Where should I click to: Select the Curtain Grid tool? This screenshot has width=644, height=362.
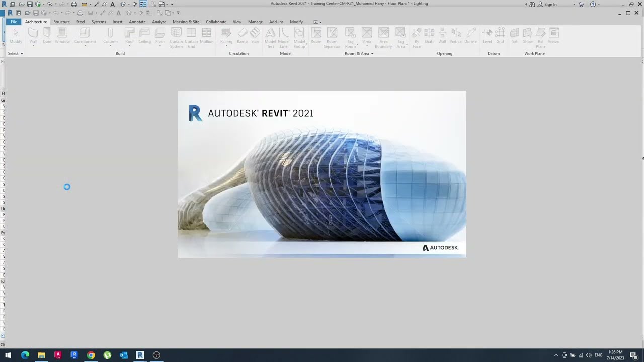[x=191, y=38]
